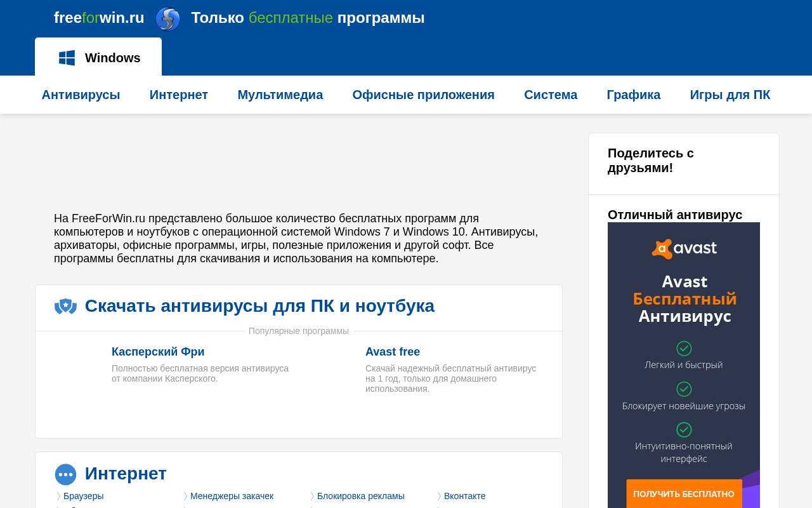Viewport: 812px width, 508px height.
Task: Click the "Поделитесь с друзьями!" heading
Action: point(651,161)
